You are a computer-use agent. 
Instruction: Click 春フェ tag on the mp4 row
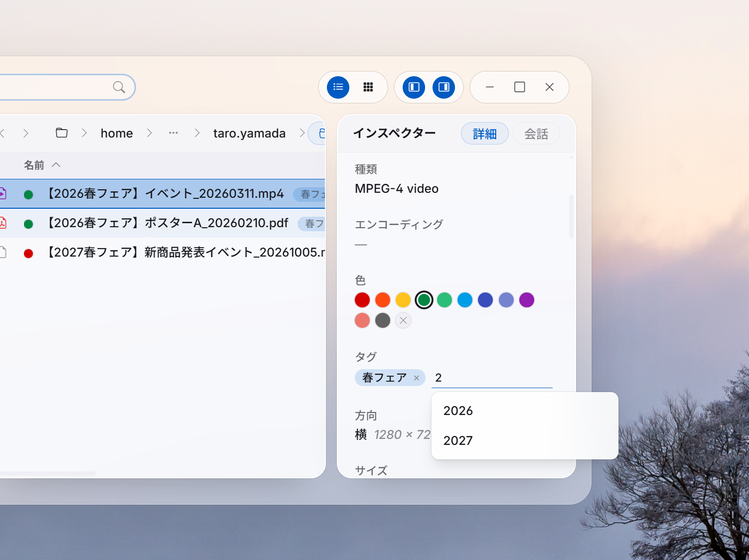tap(309, 194)
